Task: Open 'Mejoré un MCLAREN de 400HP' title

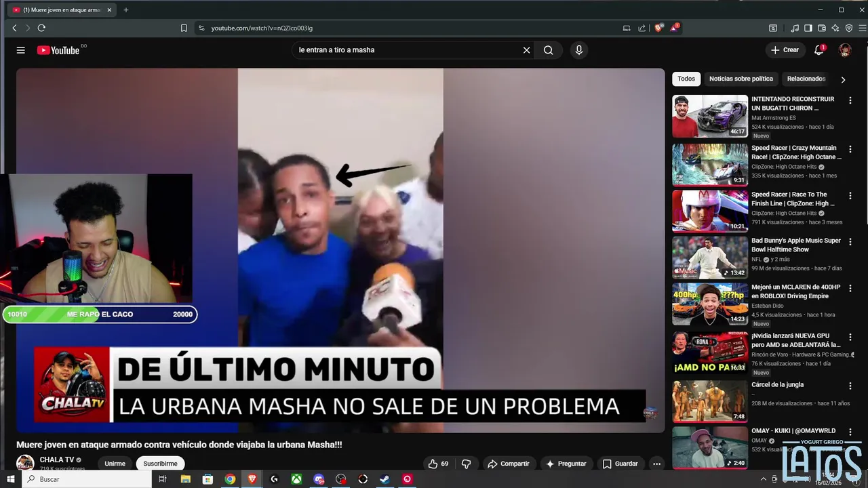Action: pyautogui.click(x=795, y=291)
